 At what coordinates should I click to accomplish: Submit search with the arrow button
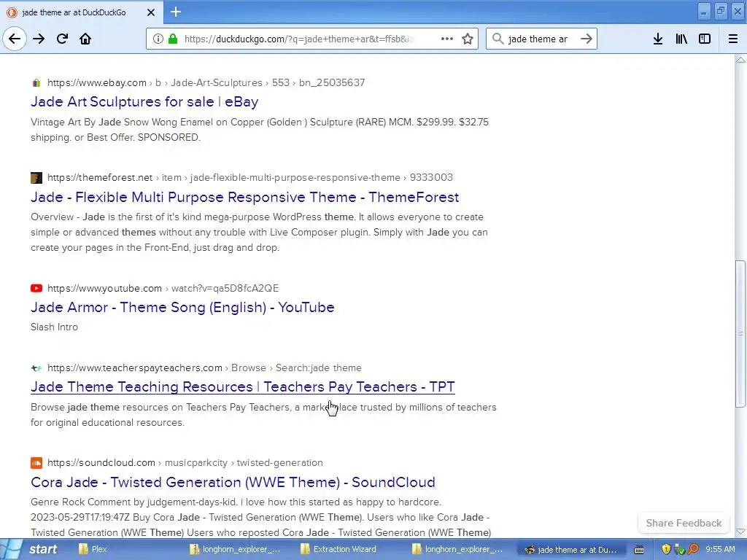point(587,39)
